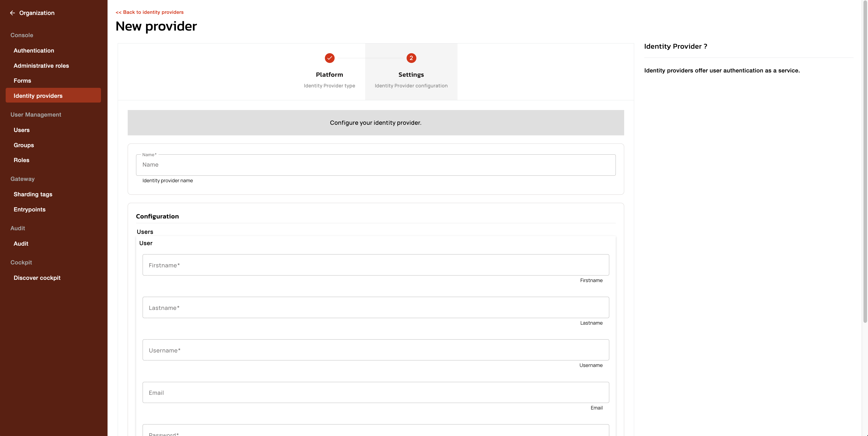Click the Email input field

375,393
